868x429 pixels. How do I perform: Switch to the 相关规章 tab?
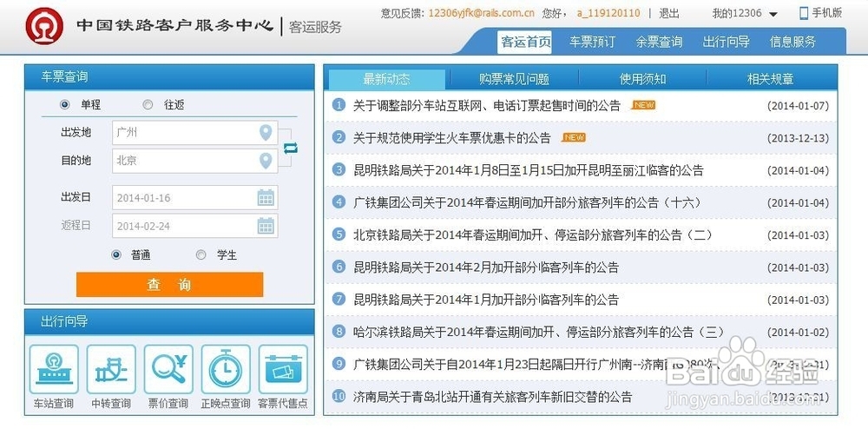coord(771,79)
